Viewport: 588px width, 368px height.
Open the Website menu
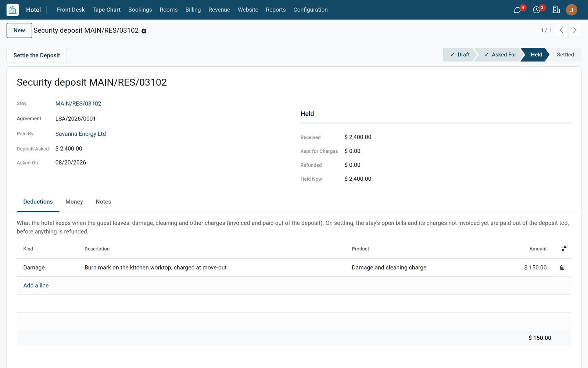point(248,10)
